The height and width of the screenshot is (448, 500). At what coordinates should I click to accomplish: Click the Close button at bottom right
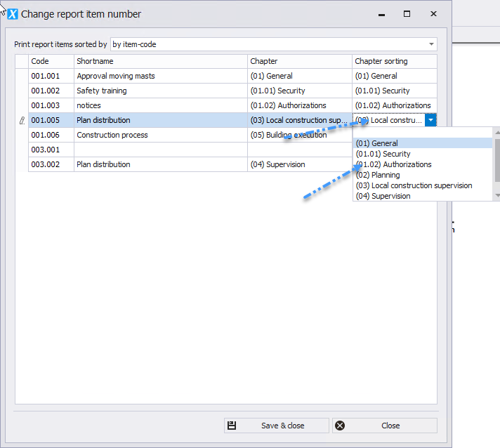click(x=385, y=426)
